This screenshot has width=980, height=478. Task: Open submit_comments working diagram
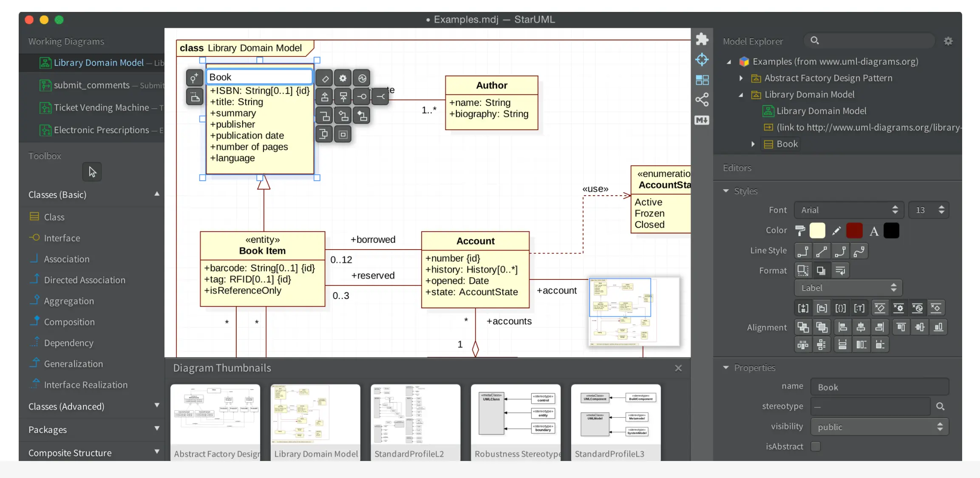point(92,85)
